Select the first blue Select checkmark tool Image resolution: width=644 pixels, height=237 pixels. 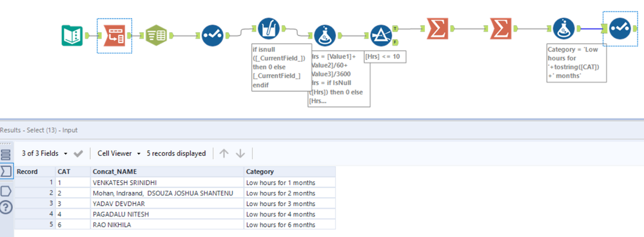[212, 35]
